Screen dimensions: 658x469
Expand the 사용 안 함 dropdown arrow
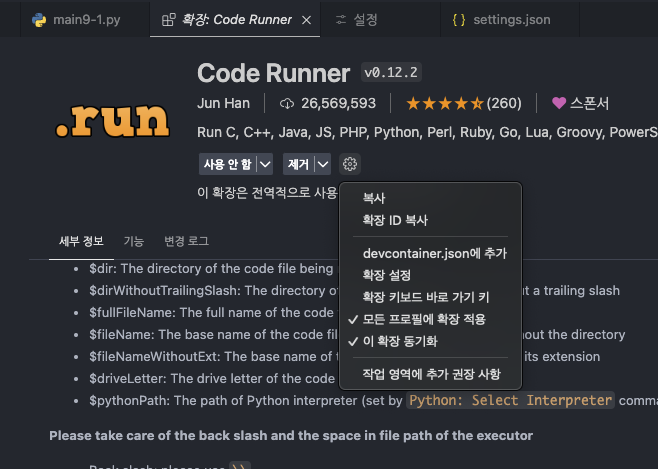(x=265, y=164)
